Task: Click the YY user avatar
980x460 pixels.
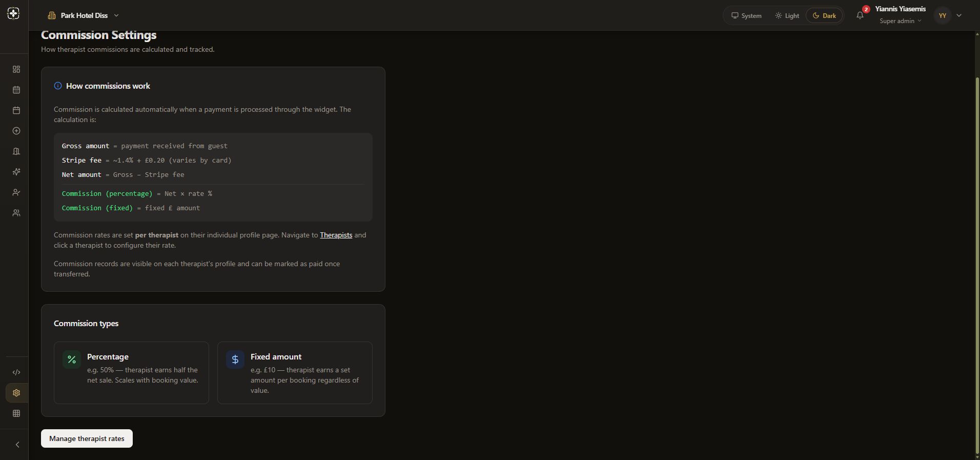Action: (x=943, y=15)
